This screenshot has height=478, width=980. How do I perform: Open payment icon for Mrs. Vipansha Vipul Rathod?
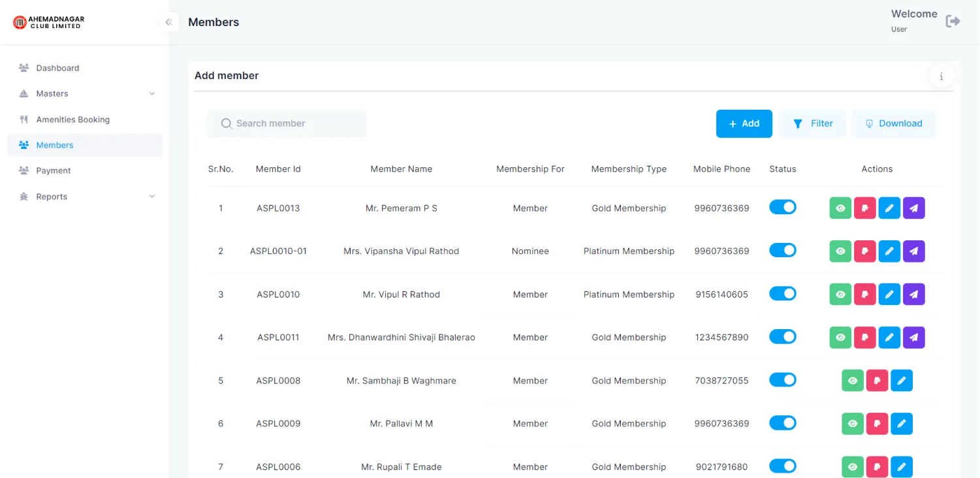coord(865,251)
